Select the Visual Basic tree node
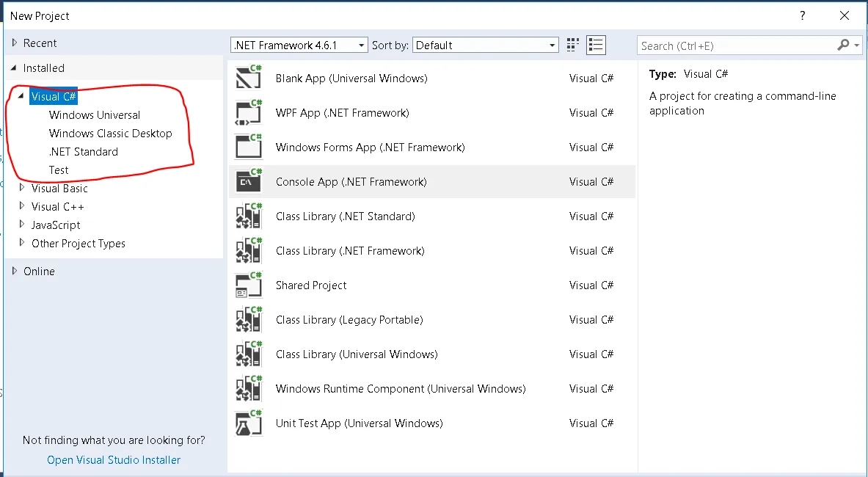 point(59,188)
